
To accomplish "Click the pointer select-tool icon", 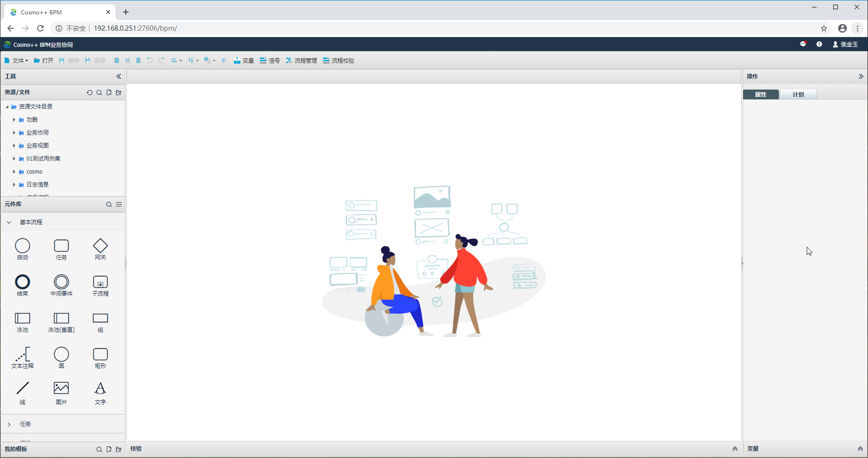I will [x=224, y=60].
